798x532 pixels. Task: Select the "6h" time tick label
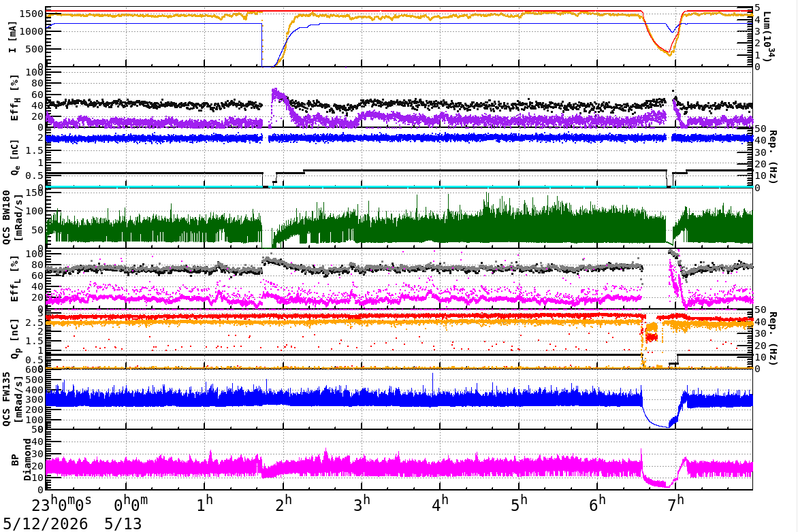coord(598,505)
